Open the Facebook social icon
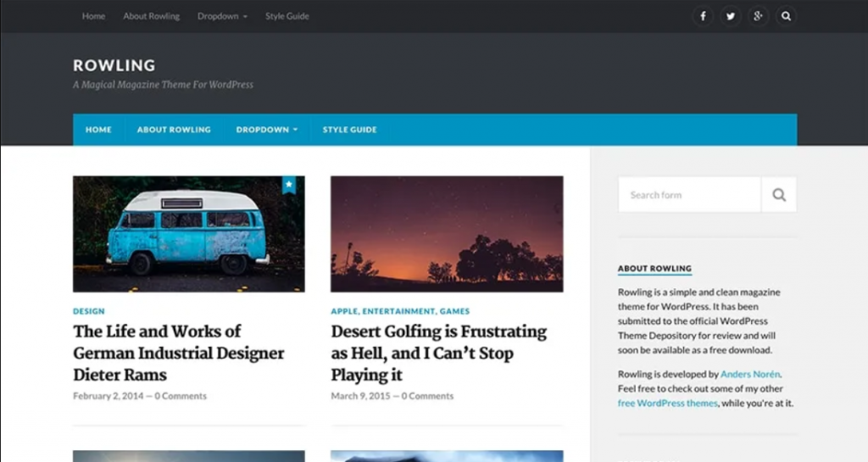 [x=702, y=16]
